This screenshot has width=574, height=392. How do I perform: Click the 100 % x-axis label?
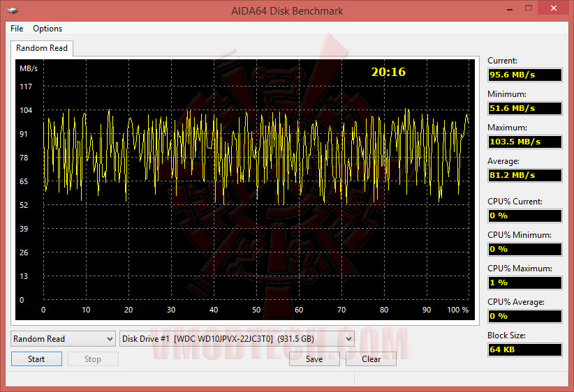click(457, 310)
